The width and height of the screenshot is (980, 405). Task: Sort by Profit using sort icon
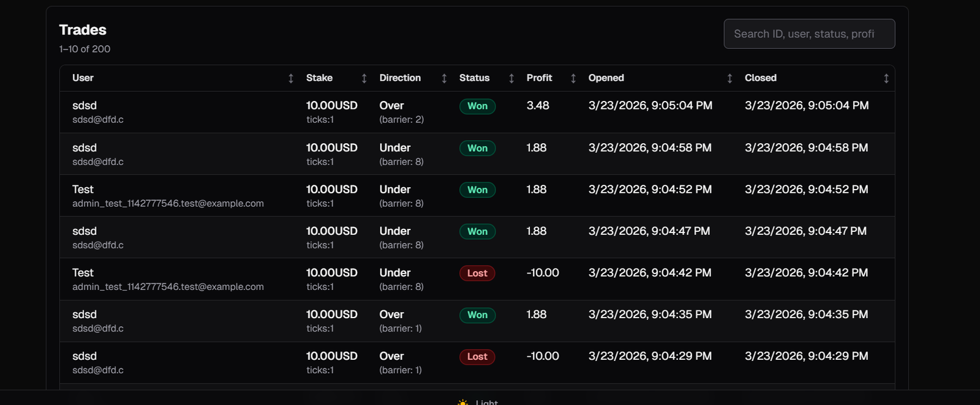573,78
